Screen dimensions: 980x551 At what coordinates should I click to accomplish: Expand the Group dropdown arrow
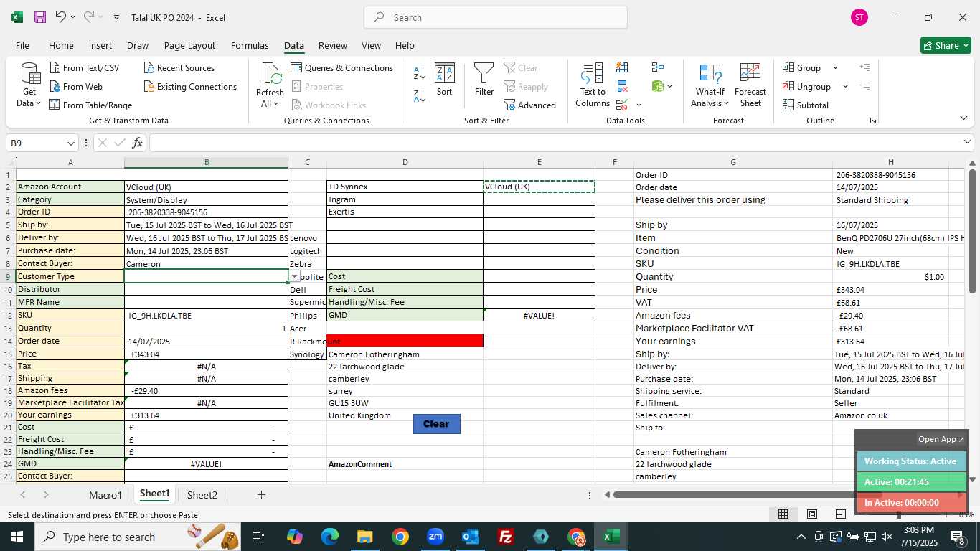[x=835, y=67]
